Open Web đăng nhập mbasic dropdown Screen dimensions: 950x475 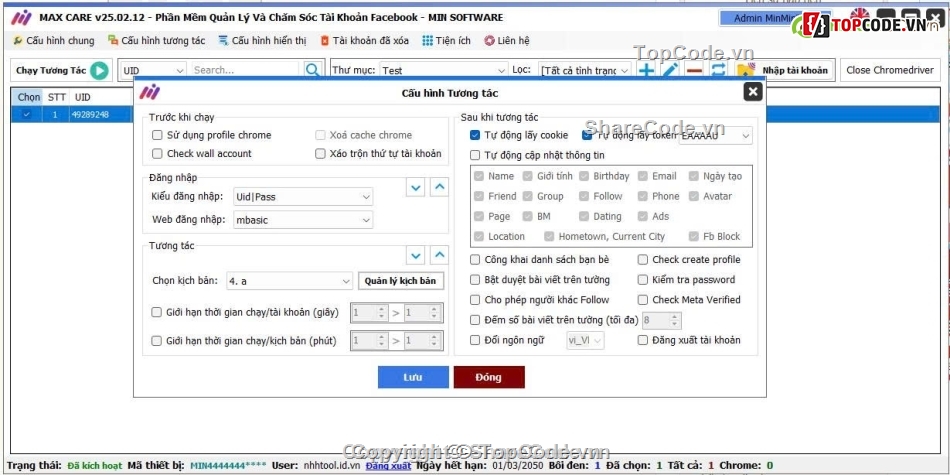coord(303,220)
